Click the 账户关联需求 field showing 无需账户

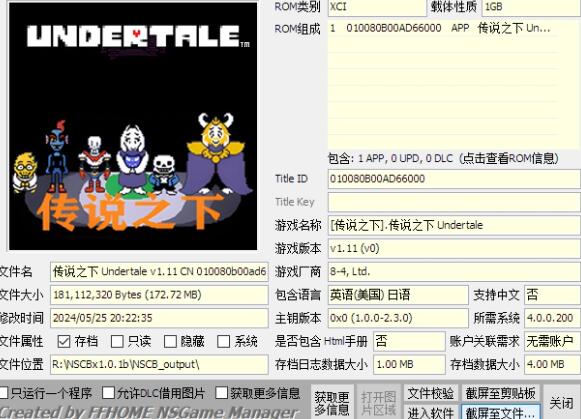click(x=552, y=341)
